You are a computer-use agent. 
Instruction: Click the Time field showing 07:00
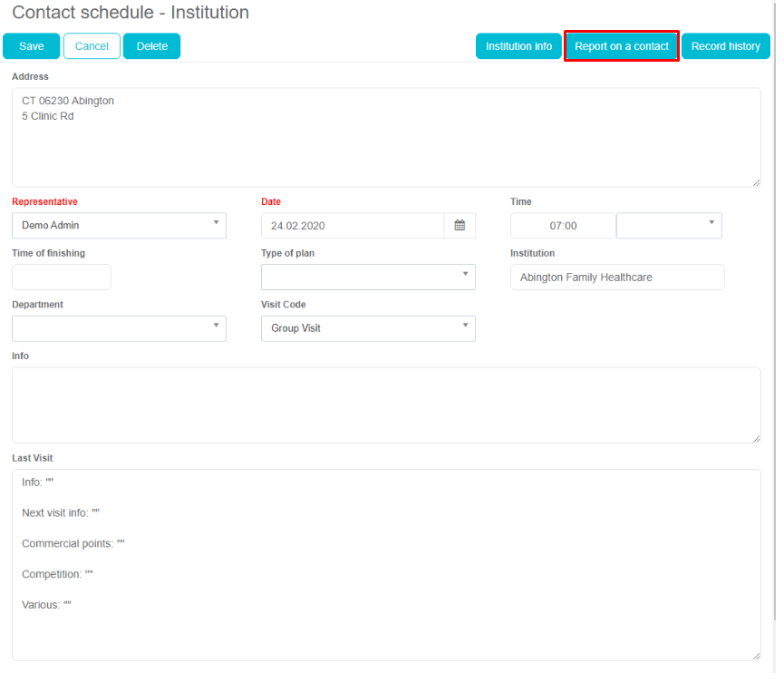point(563,226)
